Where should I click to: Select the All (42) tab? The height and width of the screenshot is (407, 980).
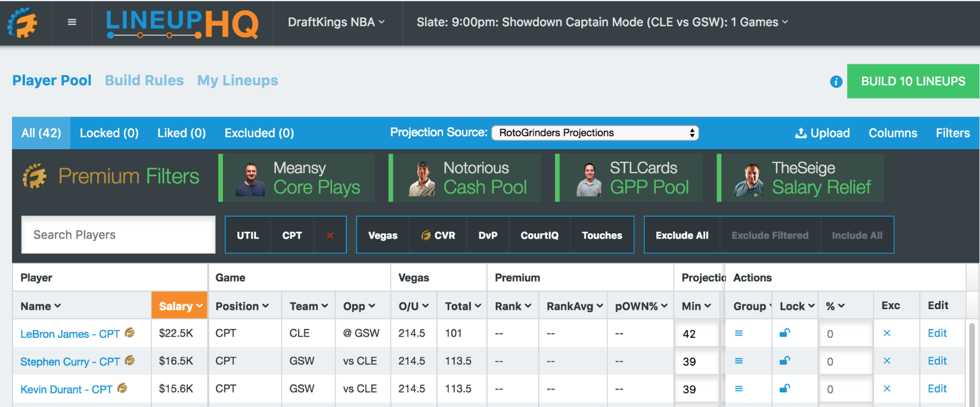point(41,133)
